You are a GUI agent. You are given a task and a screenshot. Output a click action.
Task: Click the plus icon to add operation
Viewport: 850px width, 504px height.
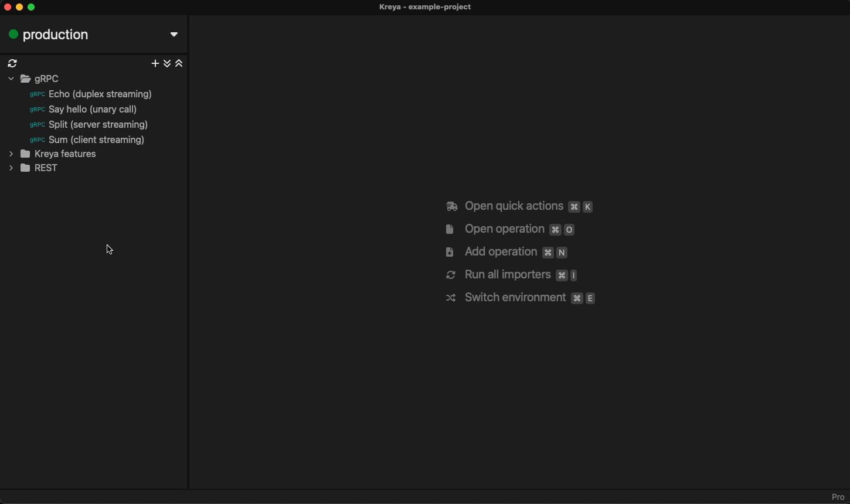pos(155,63)
